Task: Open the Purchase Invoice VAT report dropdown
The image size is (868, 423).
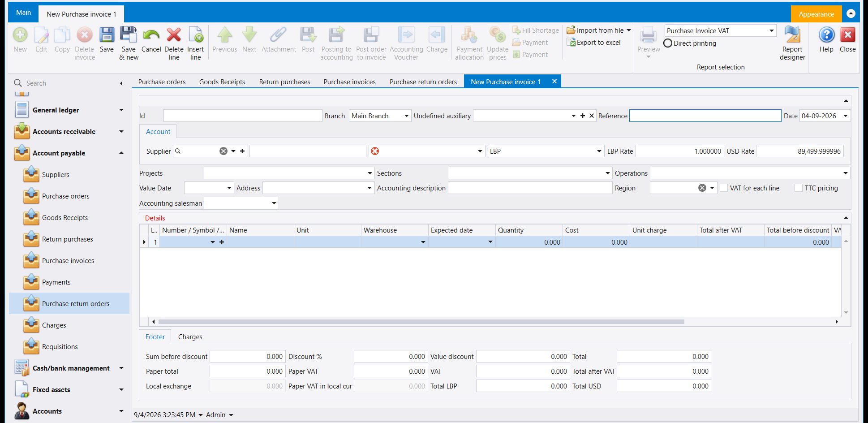Action: click(772, 30)
